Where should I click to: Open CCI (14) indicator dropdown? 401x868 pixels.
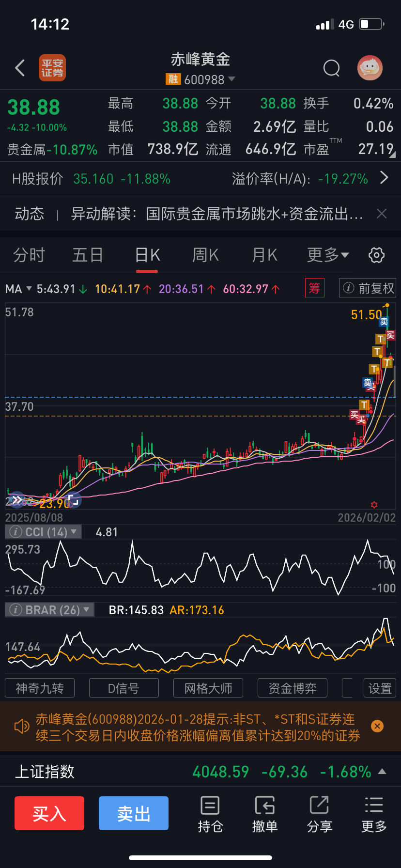(74, 531)
